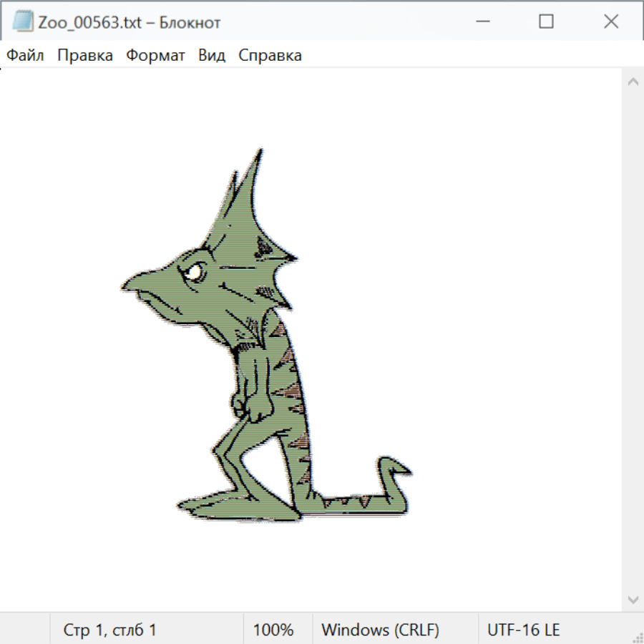Close the Zoo_00563.txt Notepad window
Screen dimensions: 644x644
[x=610, y=22]
